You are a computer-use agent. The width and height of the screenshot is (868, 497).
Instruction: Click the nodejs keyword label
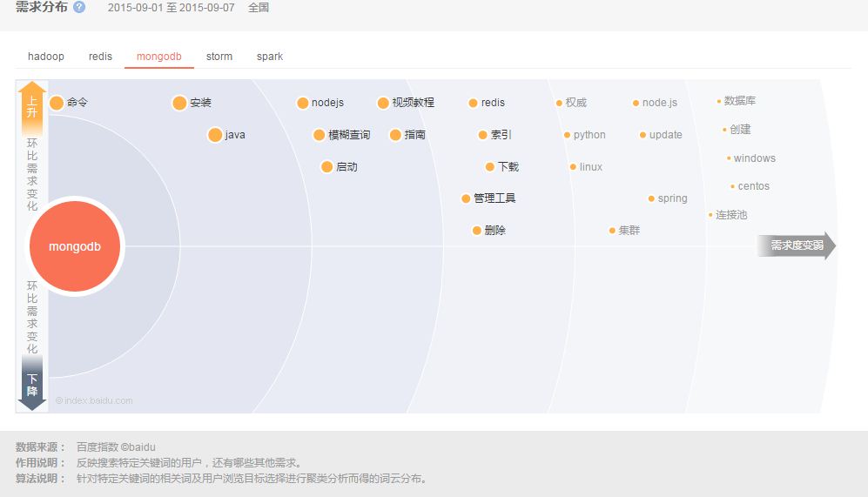pyautogui.click(x=327, y=103)
